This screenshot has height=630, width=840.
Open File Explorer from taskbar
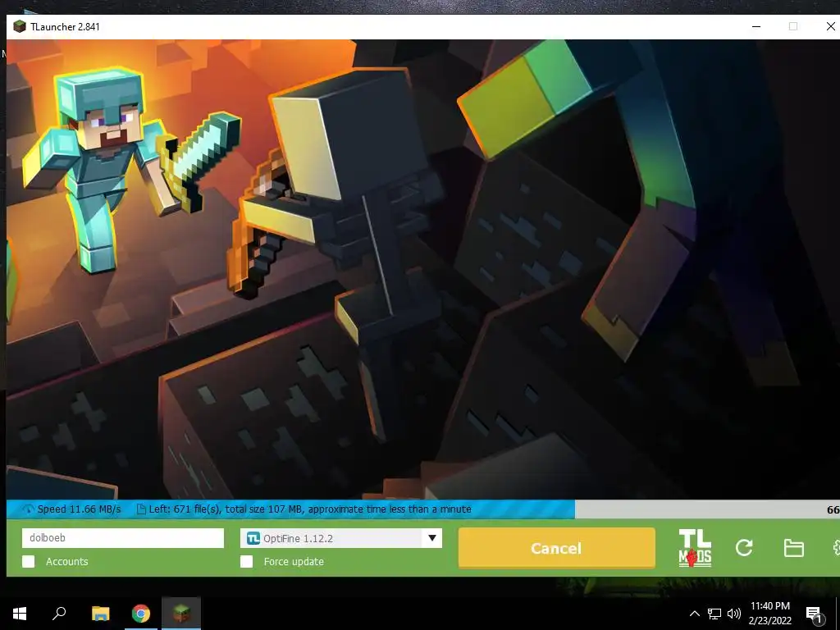(100, 614)
